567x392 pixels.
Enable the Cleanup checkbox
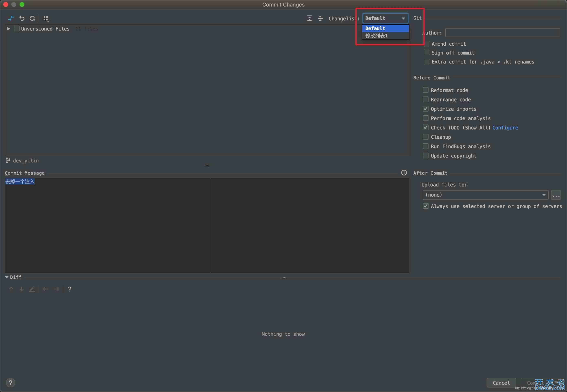click(x=425, y=137)
